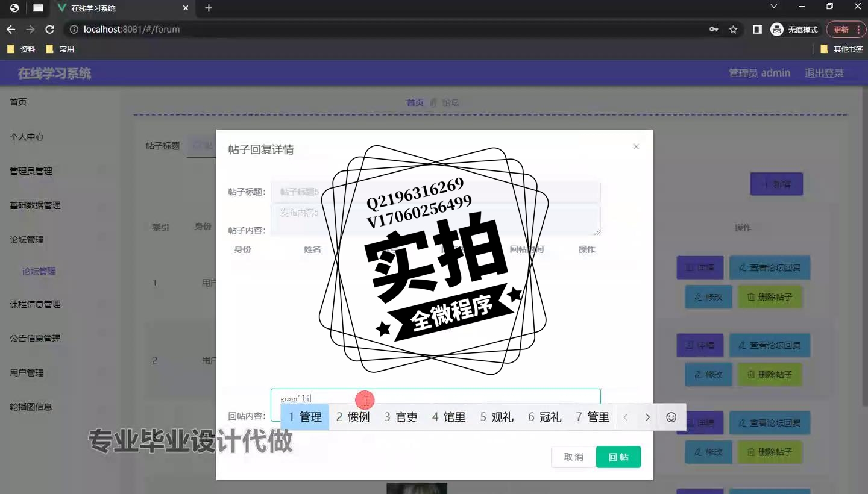Click the 管理员 admin label in header

(759, 73)
